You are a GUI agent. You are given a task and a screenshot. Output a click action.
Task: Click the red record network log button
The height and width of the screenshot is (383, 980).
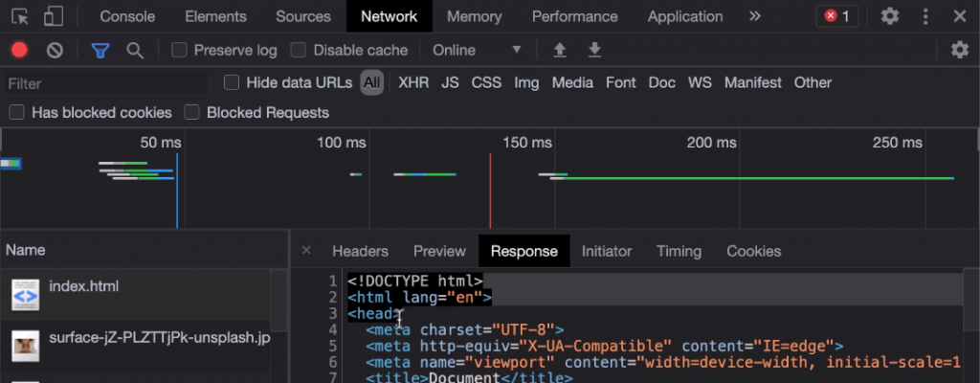(x=19, y=50)
